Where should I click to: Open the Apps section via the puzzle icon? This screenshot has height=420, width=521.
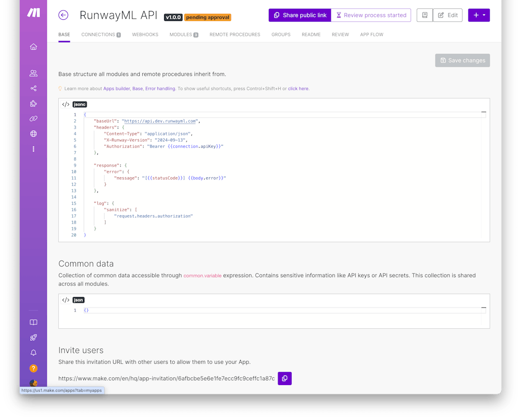[x=33, y=103]
